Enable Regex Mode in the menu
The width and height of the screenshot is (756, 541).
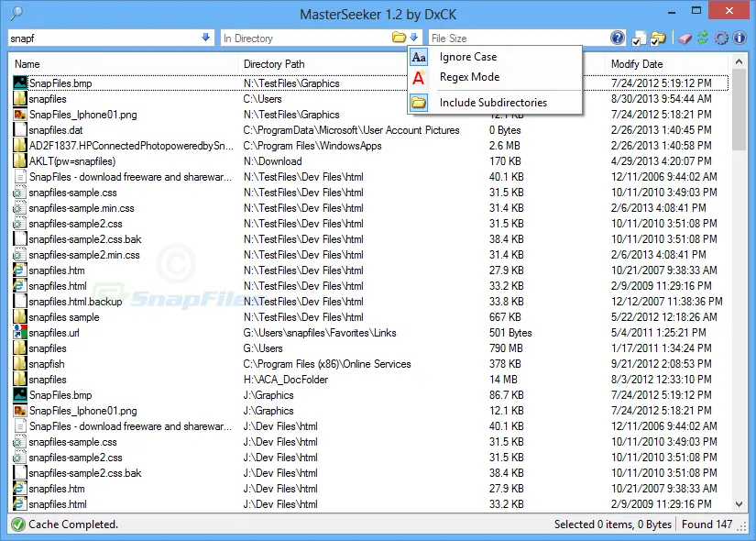pyautogui.click(x=469, y=77)
